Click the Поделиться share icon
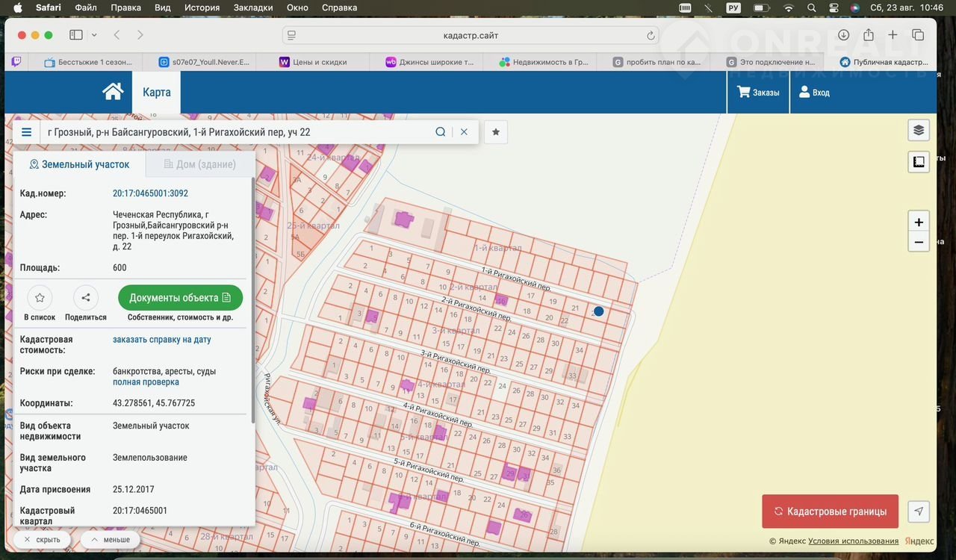The height and width of the screenshot is (560, 956). [86, 298]
